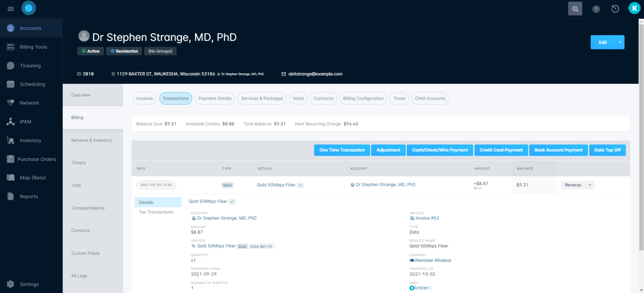
Task: Click the Adjustment button
Action: tap(388, 150)
